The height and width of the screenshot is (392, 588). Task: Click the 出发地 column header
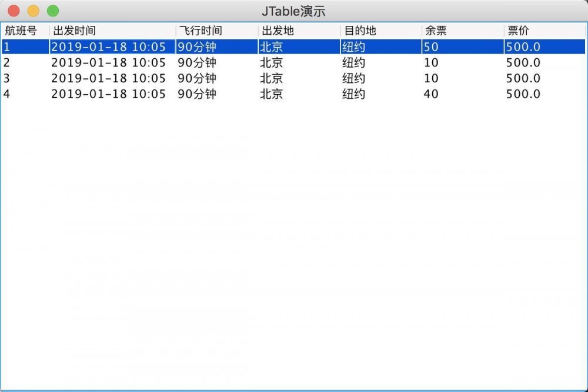[x=276, y=30]
